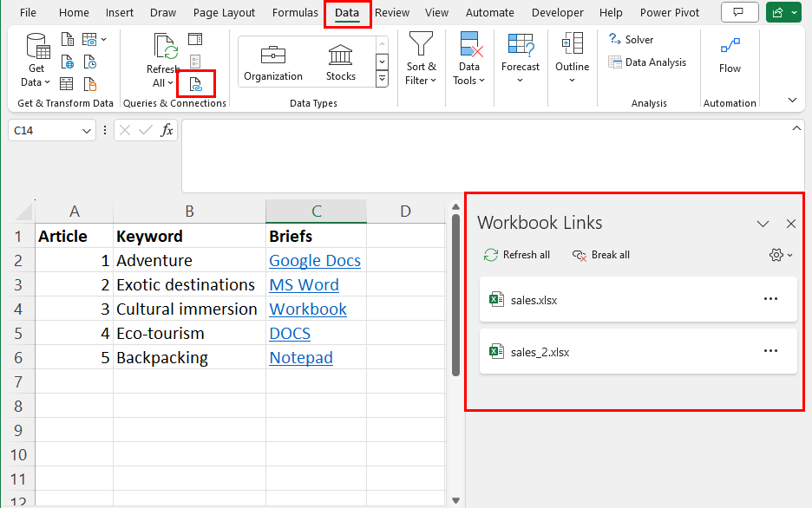Open the Outline dropdown
The image size is (812, 508).
(x=573, y=58)
